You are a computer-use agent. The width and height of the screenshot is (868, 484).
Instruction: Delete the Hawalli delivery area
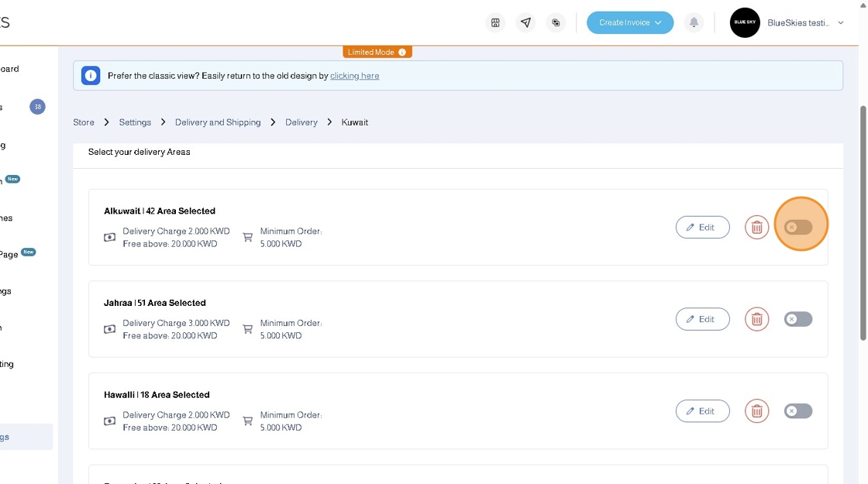point(756,411)
